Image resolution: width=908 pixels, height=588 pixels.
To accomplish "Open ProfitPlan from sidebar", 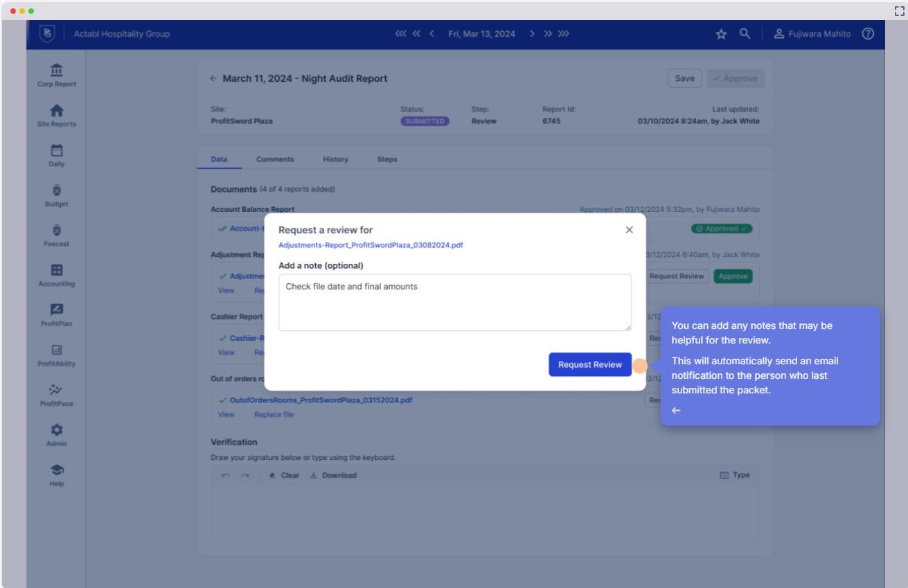I will [57, 315].
